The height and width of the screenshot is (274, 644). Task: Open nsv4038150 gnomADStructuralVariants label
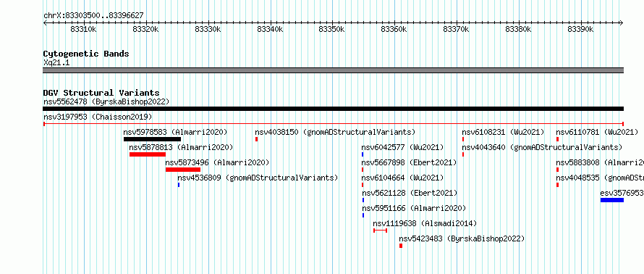pyautogui.click(x=335, y=132)
